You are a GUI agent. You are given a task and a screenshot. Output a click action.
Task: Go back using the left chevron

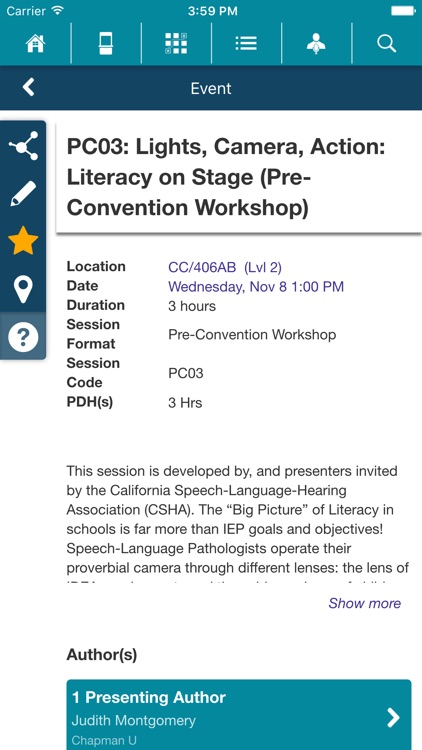pyautogui.click(x=29, y=88)
